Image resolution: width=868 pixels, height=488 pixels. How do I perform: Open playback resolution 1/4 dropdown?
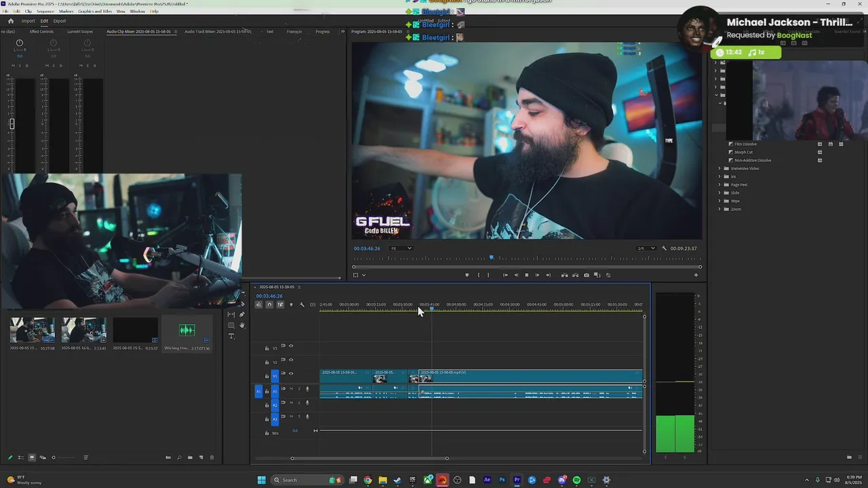pyautogui.click(x=646, y=248)
